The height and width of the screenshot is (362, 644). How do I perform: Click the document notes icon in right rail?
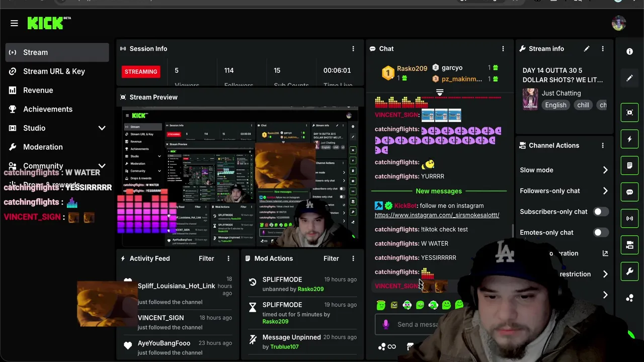(x=629, y=165)
